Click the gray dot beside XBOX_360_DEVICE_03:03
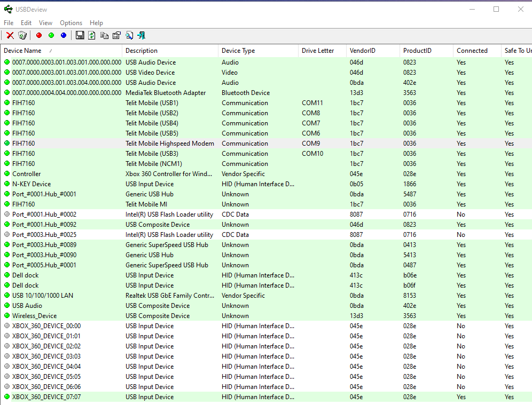 (x=7, y=356)
